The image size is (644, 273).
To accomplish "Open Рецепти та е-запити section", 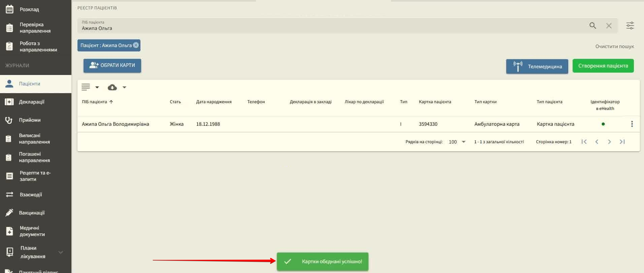I will coord(36,176).
